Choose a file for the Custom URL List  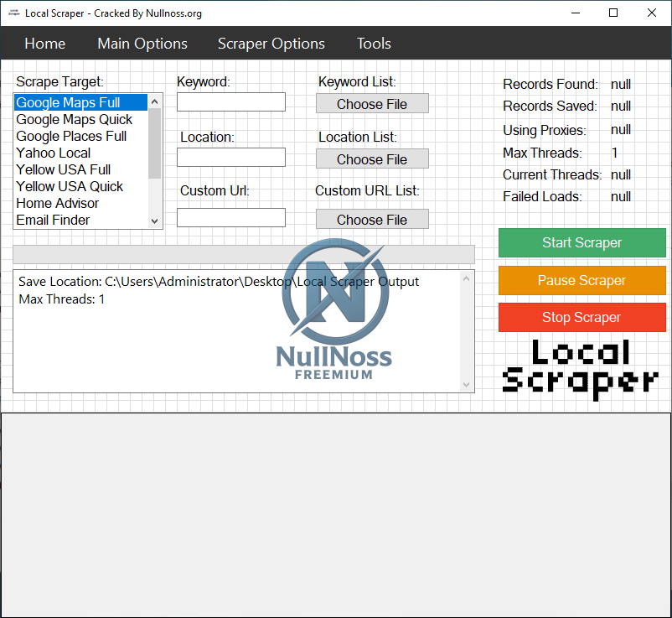pyautogui.click(x=371, y=219)
